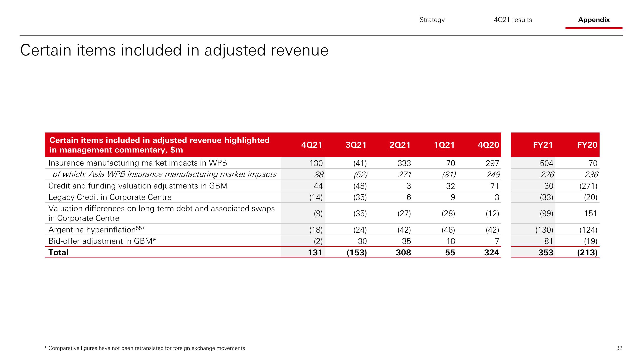
Task: Click the 2Q21 Valuation differences value (27)
Action: coord(404,213)
